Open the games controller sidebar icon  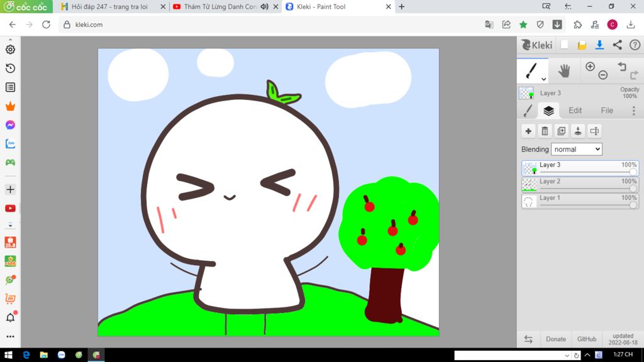click(x=10, y=163)
